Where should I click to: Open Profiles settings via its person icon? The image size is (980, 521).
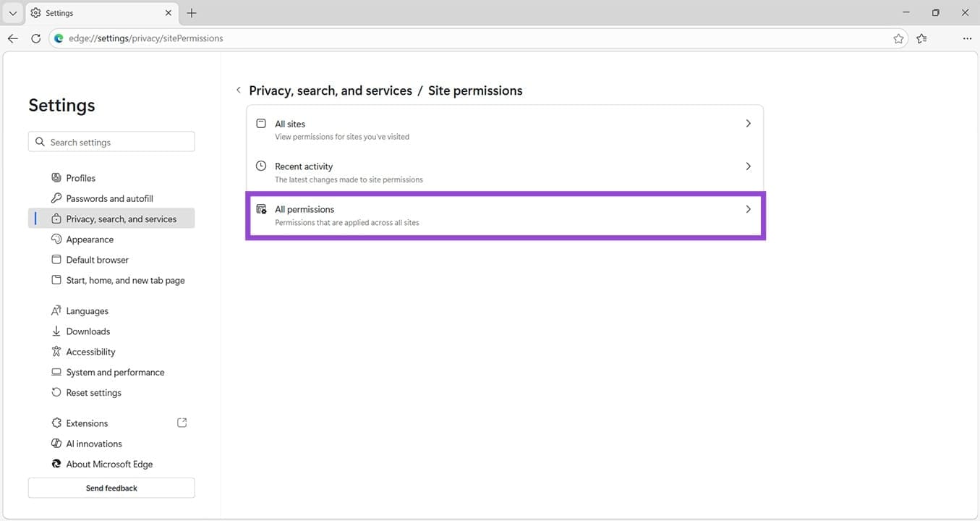pyautogui.click(x=56, y=177)
